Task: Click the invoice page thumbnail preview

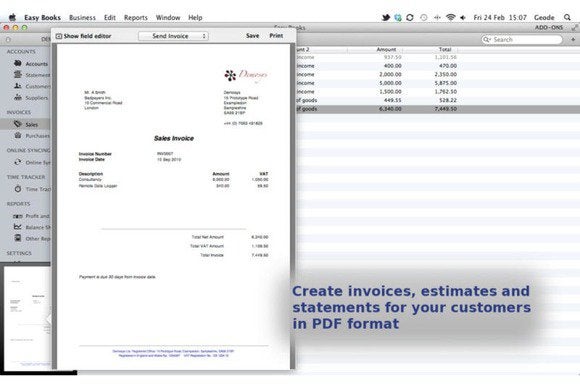Action: pyautogui.click(x=27, y=318)
